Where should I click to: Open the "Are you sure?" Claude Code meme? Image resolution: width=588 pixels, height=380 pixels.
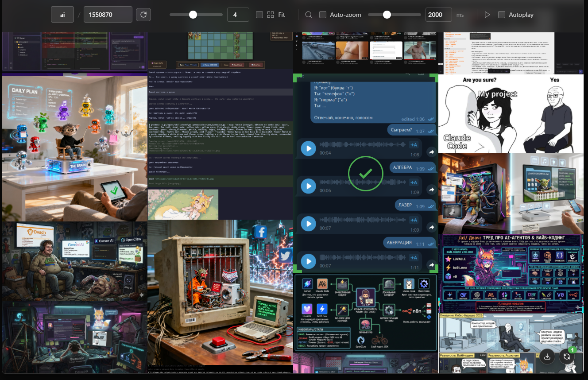tap(511, 113)
